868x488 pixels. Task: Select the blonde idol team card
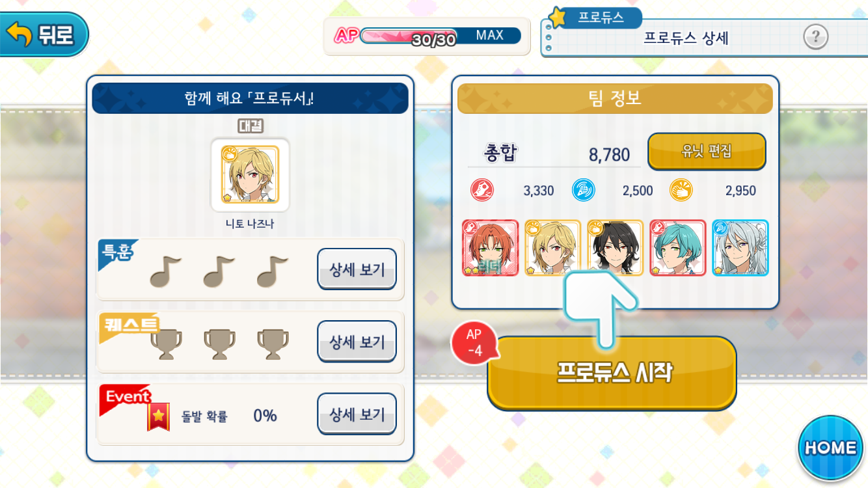(552, 248)
